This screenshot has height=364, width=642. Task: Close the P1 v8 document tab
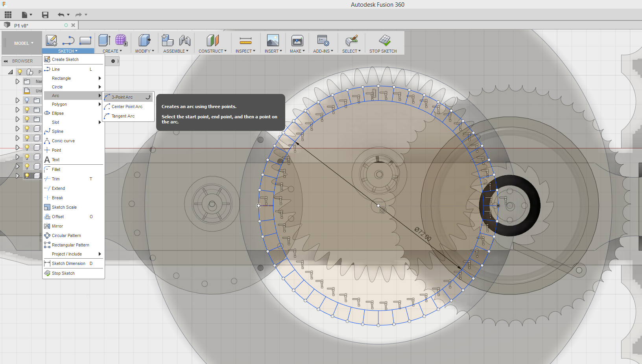pyautogui.click(x=73, y=25)
